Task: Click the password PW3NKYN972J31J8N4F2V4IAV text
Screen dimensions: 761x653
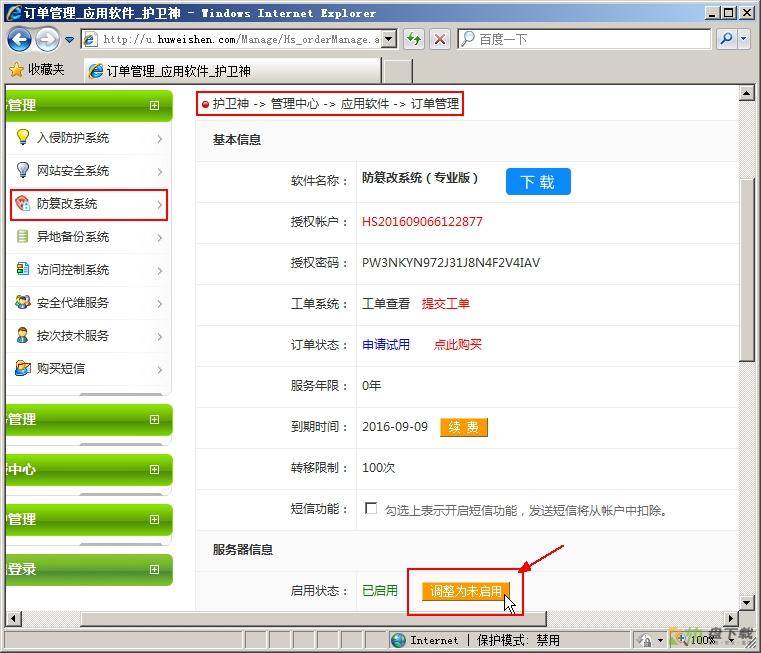Action: 451,263
